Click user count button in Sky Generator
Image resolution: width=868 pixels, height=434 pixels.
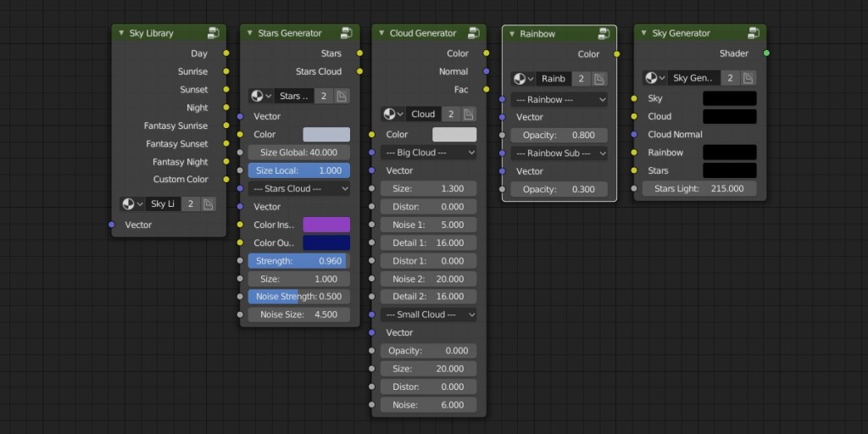click(x=730, y=78)
